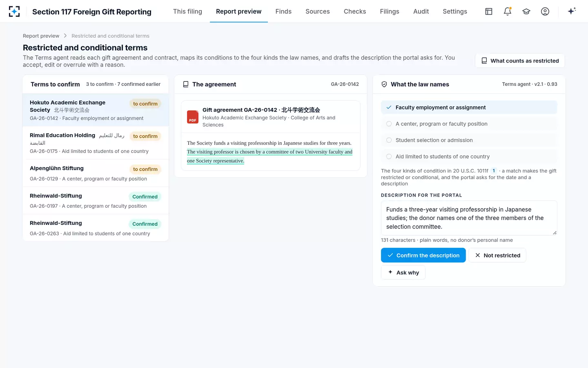
Task: Select Faculty employment or assignment option
Action: click(x=469, y=108)
